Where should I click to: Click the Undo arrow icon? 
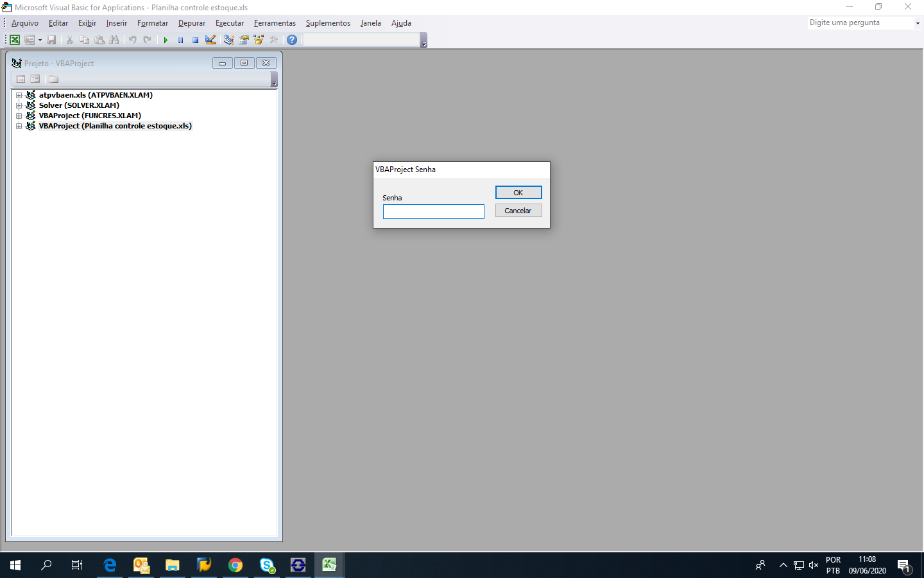(x=132, y=40)
